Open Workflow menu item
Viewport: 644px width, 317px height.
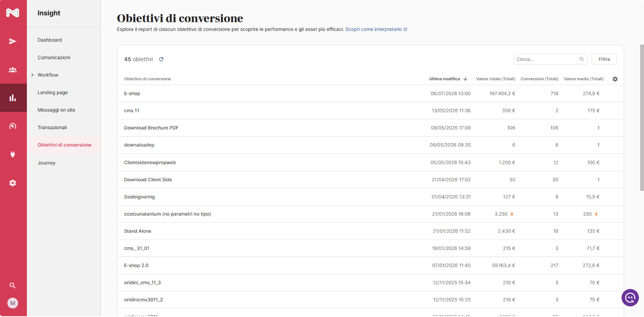[48, 75]
